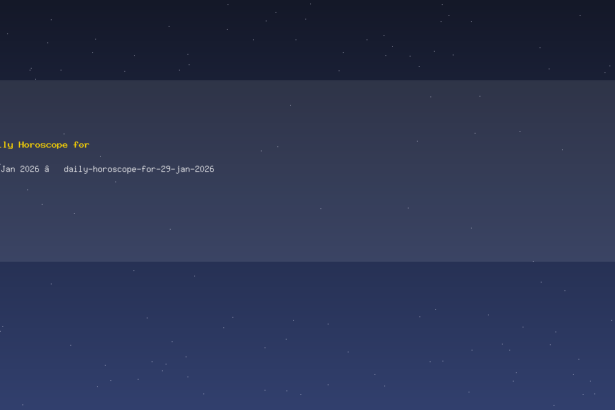Image resolution: width=615 pixels, height=410 pixels.
Task: Click the â symbol after the date
Action: [47, 169]
